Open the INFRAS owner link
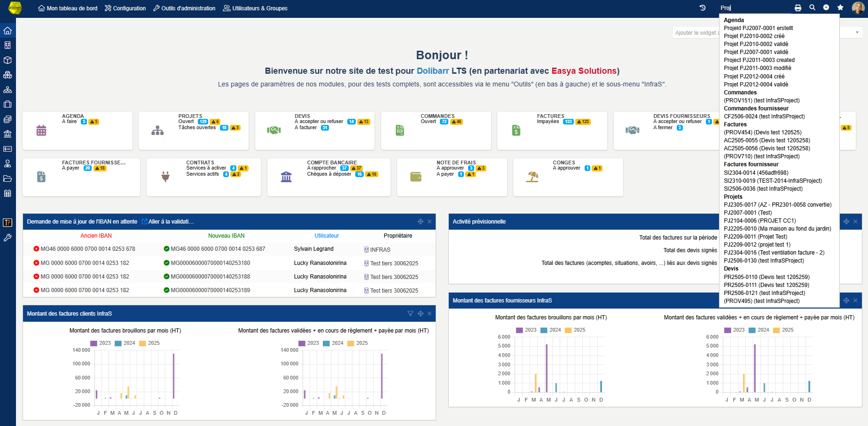The width and height of the screenshot is (868, 426). pos(377,250)
